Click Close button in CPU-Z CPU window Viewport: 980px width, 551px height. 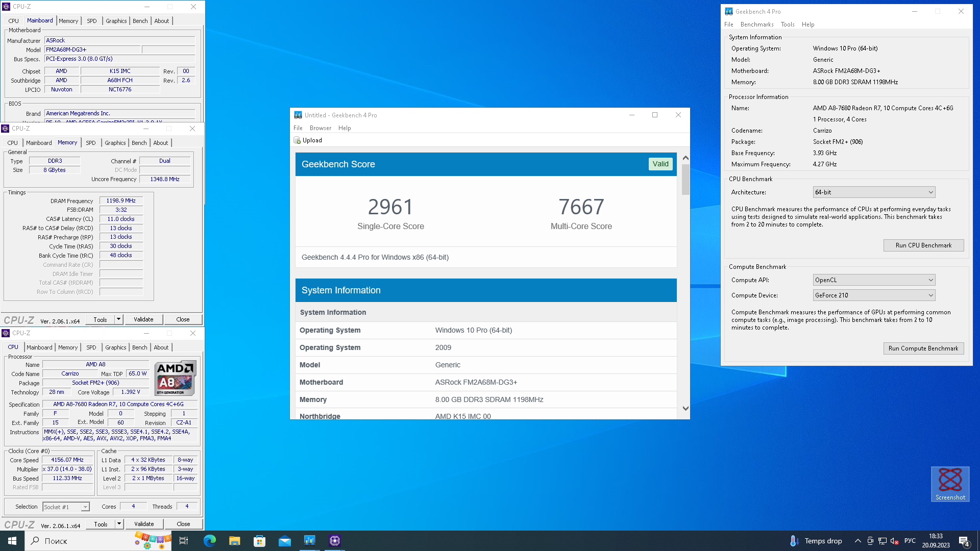[x=183, y=524]
